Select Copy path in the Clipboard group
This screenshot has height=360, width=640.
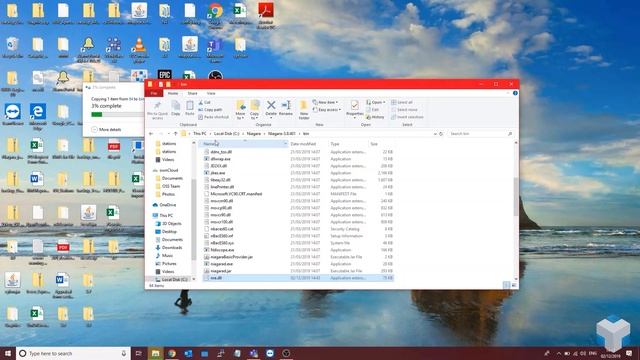(210, 110)
